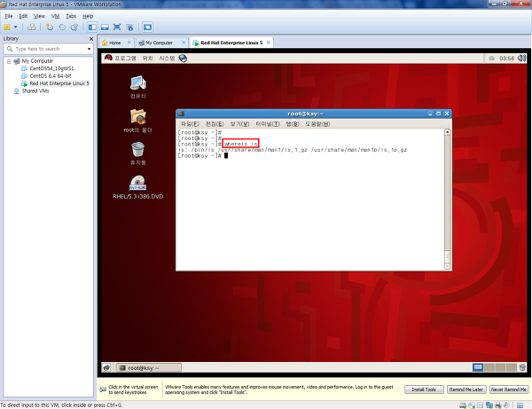
Task: Click Never Remind Me button
Action: [x=509, y=389]
